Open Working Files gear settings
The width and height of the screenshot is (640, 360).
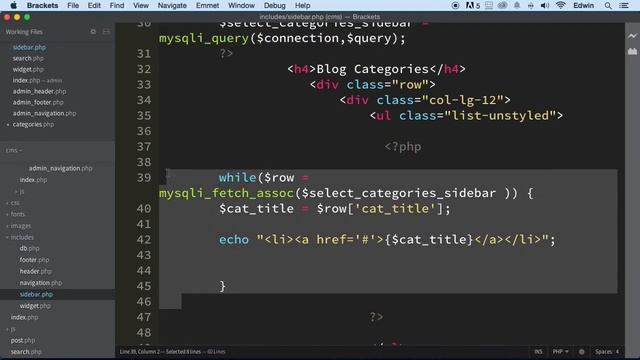[93, 31]
